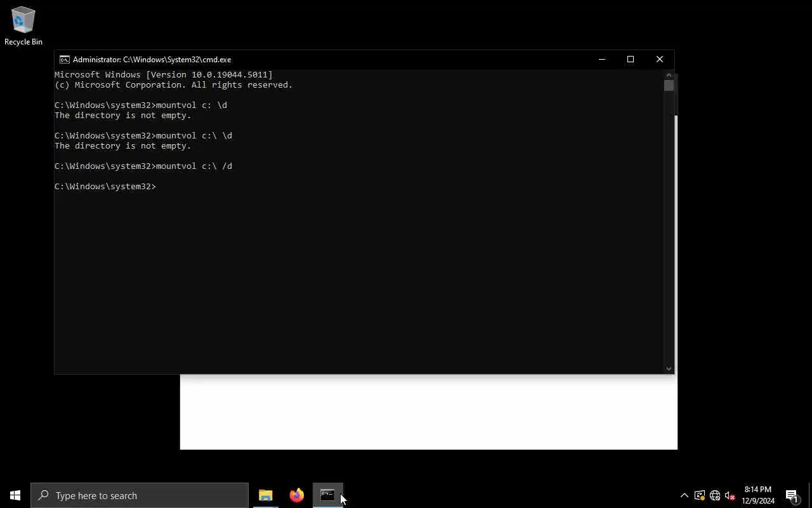Open the network status tray icon

[x=715, y=496]
